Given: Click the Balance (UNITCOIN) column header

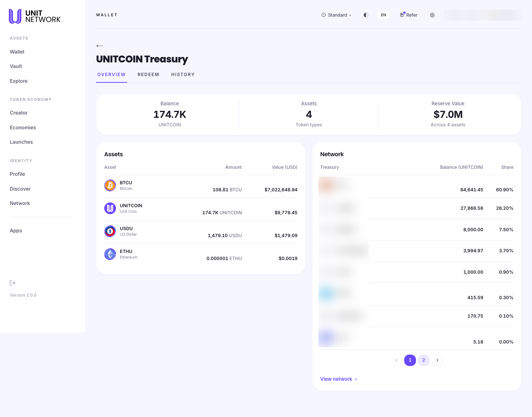Looking at the screenshot, I should (x=462, y=167).
